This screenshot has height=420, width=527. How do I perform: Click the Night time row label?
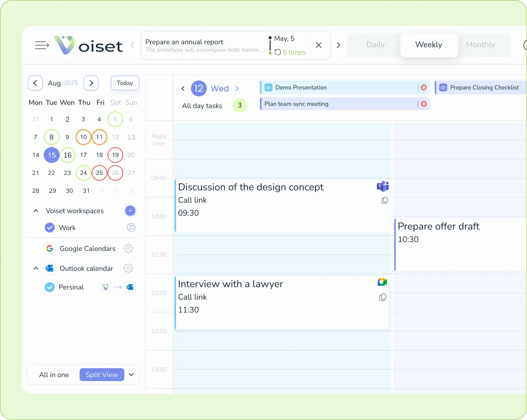coord(159,140)
